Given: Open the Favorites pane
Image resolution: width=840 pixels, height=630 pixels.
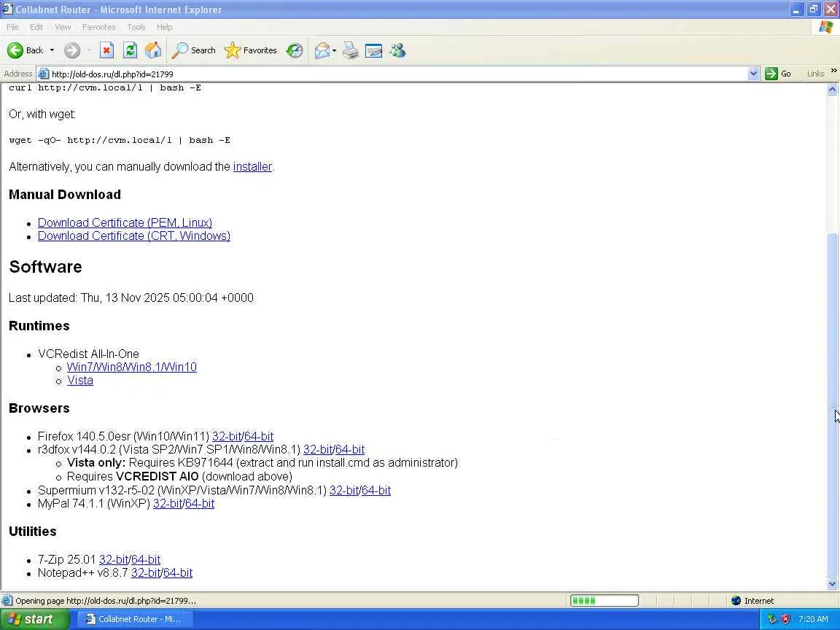Looking at the screenshot, I should point(250,50).
